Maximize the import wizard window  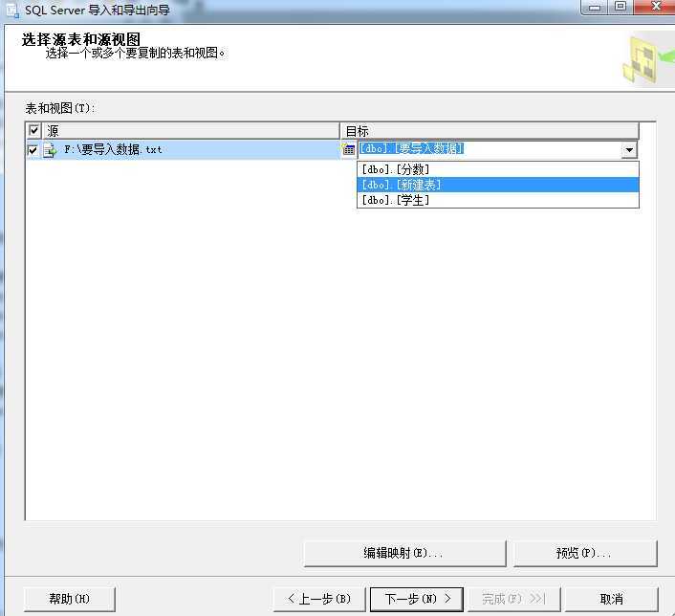pos(620,7)
